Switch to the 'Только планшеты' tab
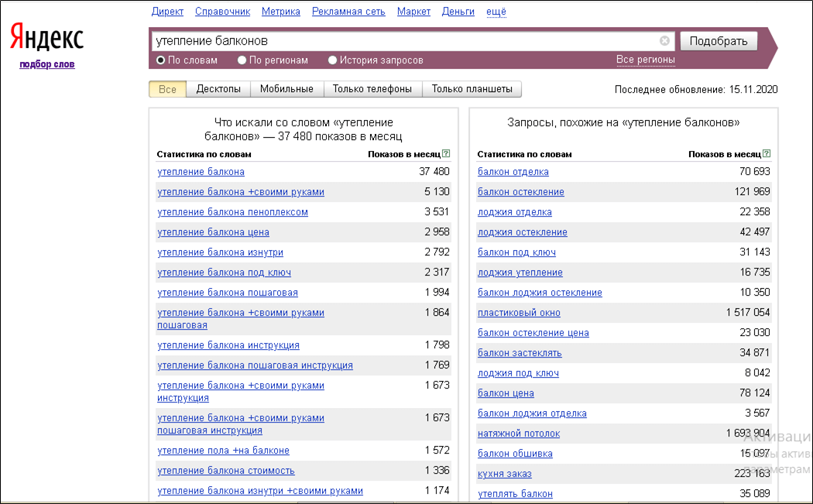The height and width of the screenshot is (504, 813). pyautogui.click(x=472, y=89)
